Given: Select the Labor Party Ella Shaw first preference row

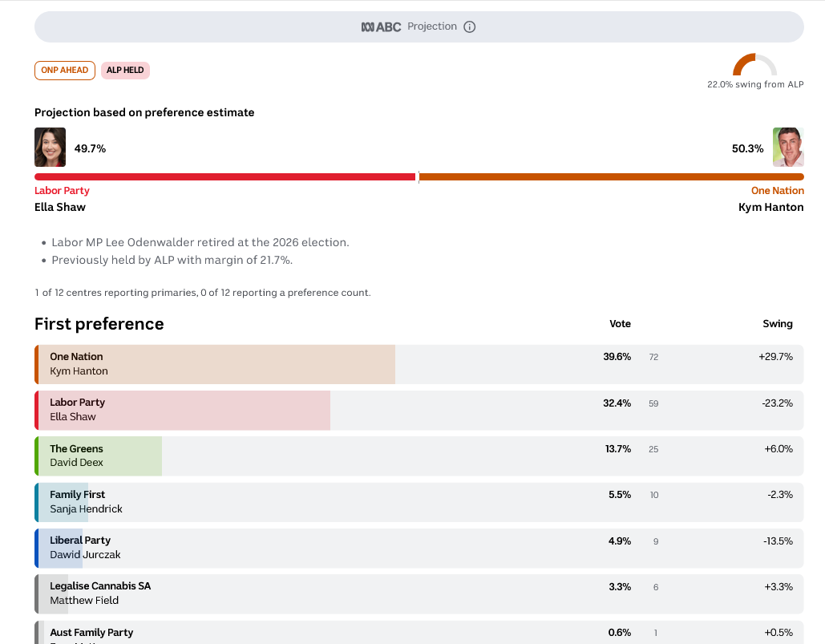Looking at the screenshot, I should point(419,410).
